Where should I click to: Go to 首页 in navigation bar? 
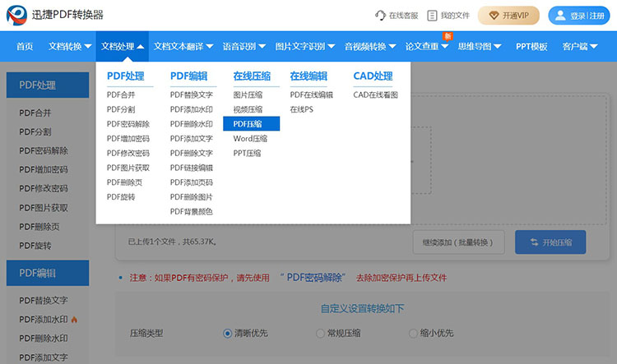pos(25,46)
